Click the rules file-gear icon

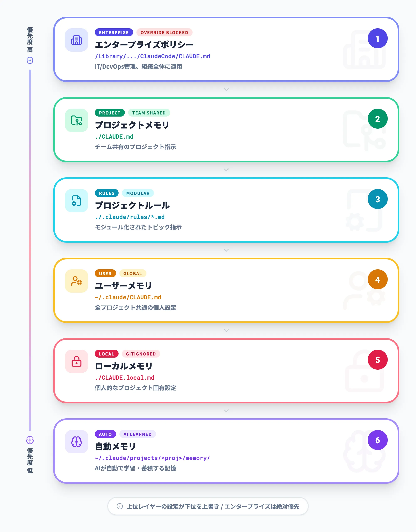(76, 201)
